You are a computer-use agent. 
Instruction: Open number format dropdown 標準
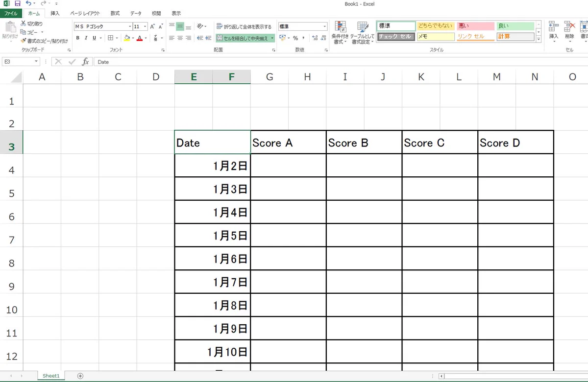click(325, 26)
